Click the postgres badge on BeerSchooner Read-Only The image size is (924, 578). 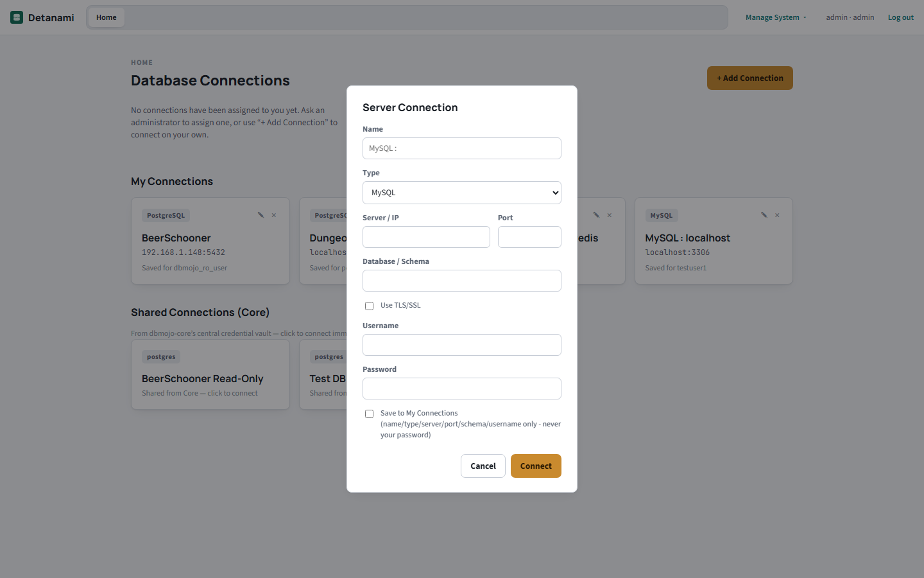pyautogui.click(x=161, y=357)
